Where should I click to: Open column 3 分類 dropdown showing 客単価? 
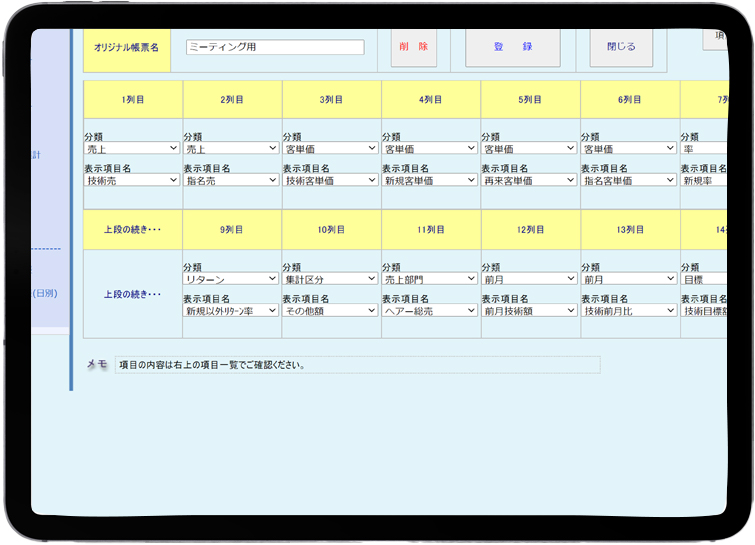pos(331,148)
